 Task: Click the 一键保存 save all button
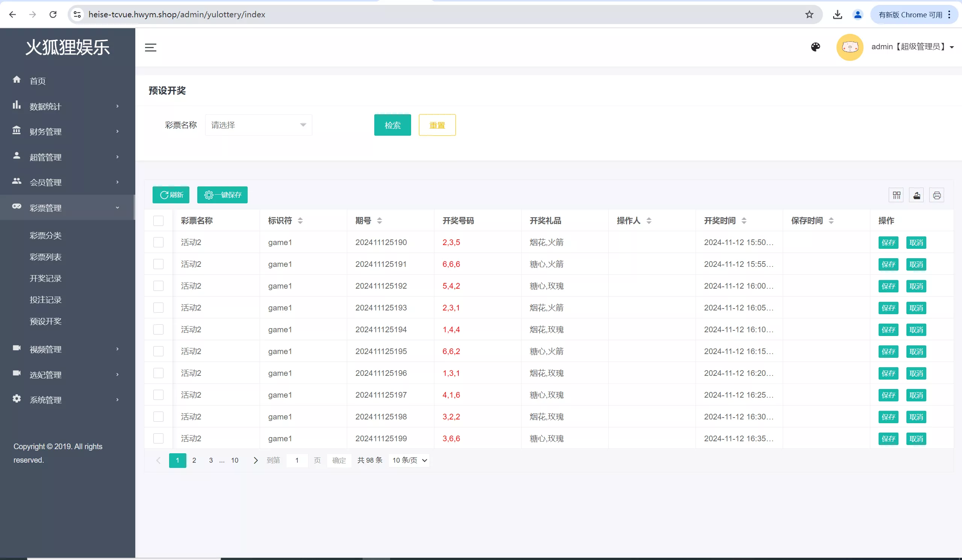click(222, 195)
